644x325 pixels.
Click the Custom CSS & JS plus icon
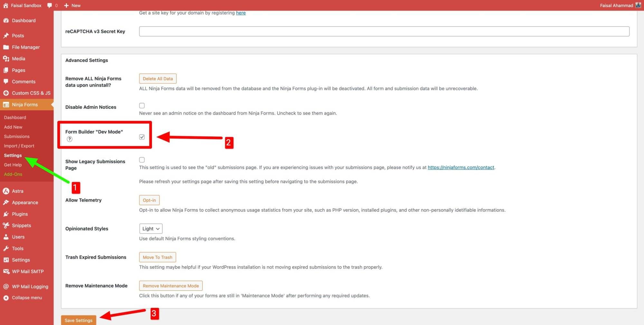coord(6,93)
